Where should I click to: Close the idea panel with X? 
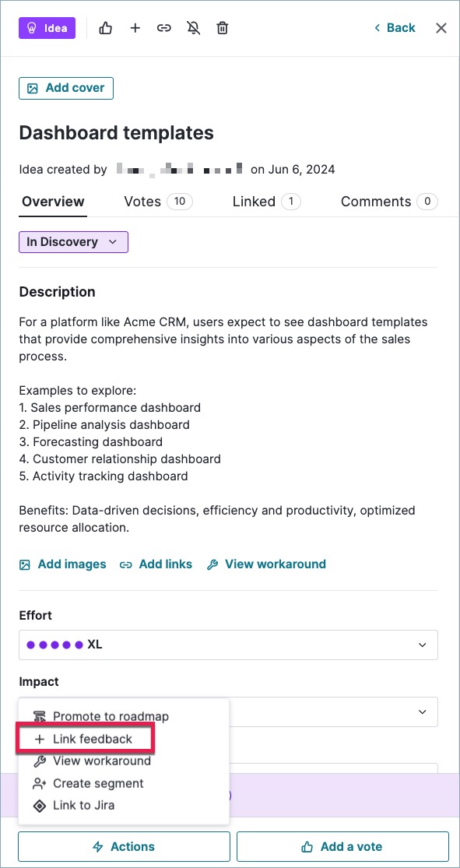click(x=441, y=28)
